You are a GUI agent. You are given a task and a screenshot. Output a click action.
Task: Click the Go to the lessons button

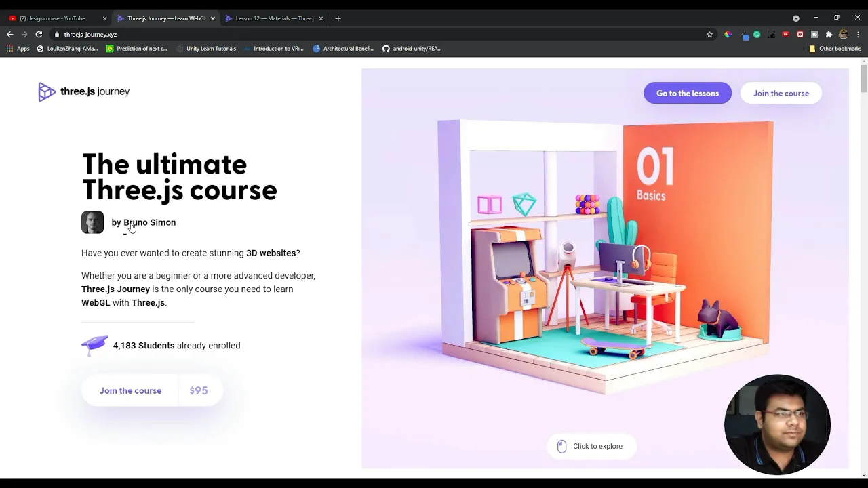(688, 94)
